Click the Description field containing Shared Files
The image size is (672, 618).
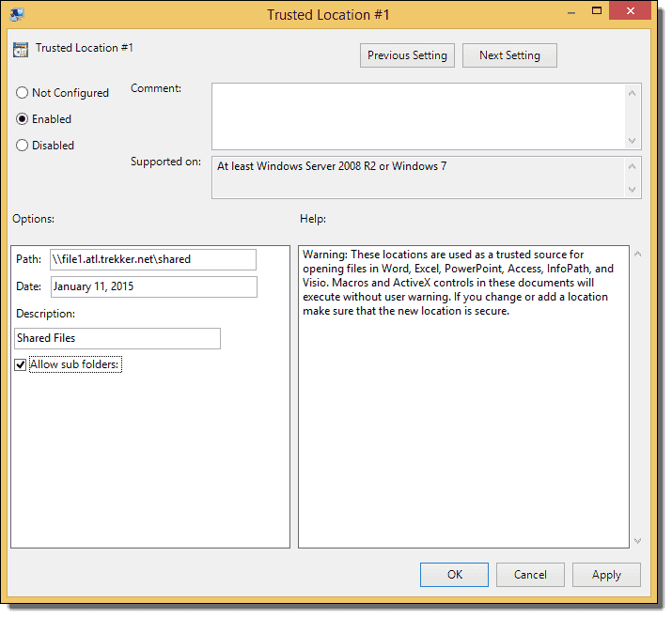click(117, 339)
